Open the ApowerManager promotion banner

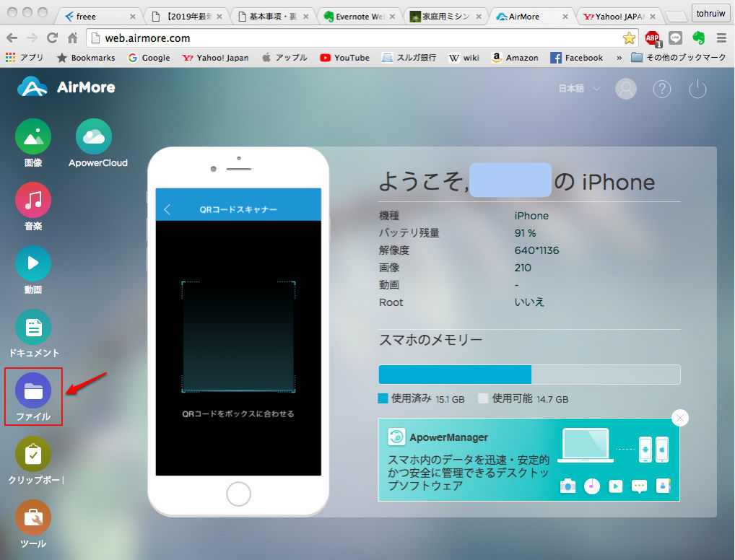pyautogui.click(x=529, y=460)
